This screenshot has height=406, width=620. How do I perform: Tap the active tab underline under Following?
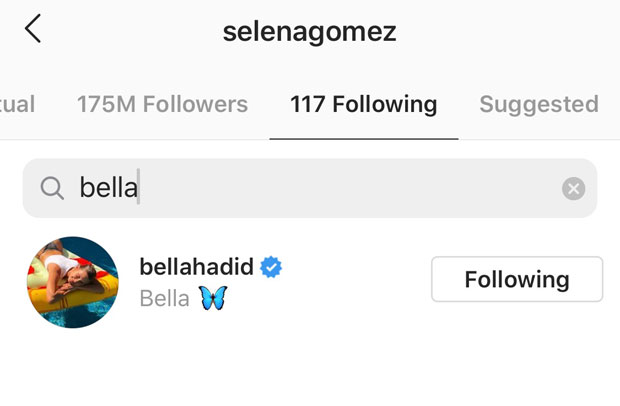(364, 139)
